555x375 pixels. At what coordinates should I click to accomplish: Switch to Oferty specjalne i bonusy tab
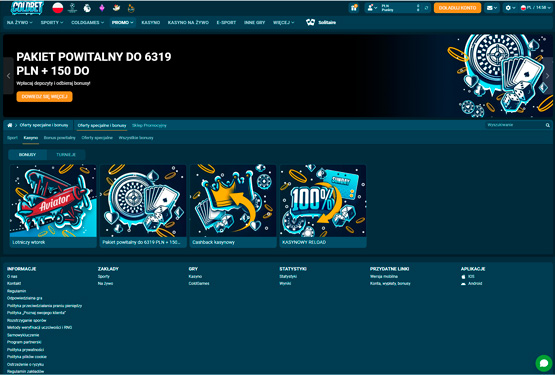(102, 125)
